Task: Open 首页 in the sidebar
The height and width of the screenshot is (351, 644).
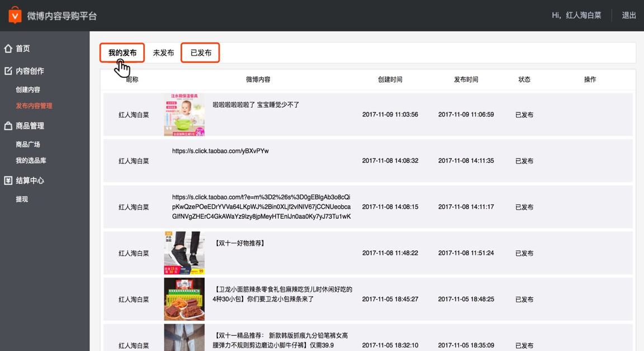Action: coord(22,49)
